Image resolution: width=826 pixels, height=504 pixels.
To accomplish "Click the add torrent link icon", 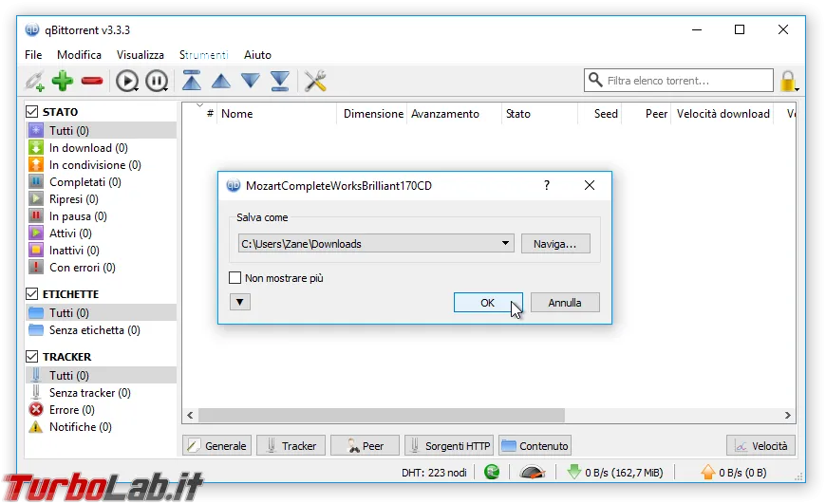I will point(35,81).
